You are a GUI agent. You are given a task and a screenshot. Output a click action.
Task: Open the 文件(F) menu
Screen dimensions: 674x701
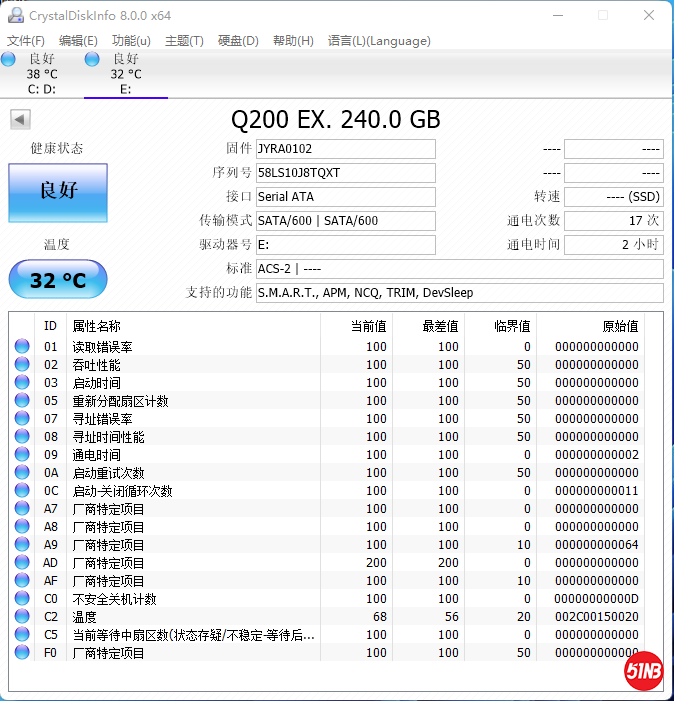26,41
